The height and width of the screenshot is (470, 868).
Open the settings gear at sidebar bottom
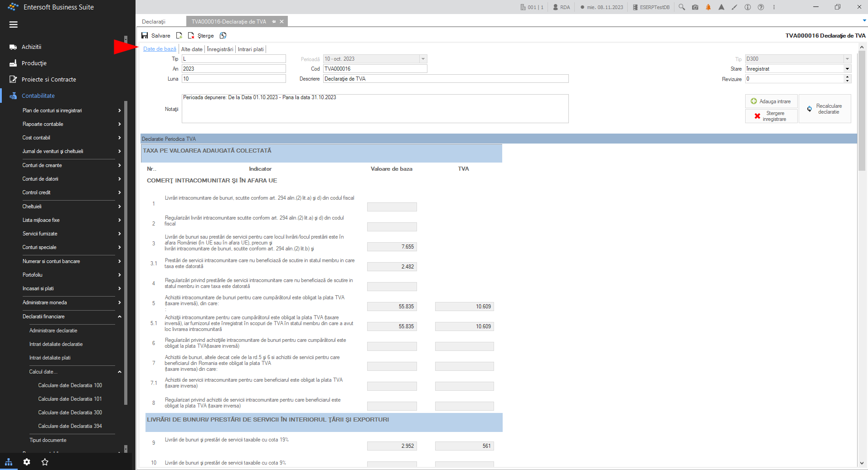[x=27, y=462]
